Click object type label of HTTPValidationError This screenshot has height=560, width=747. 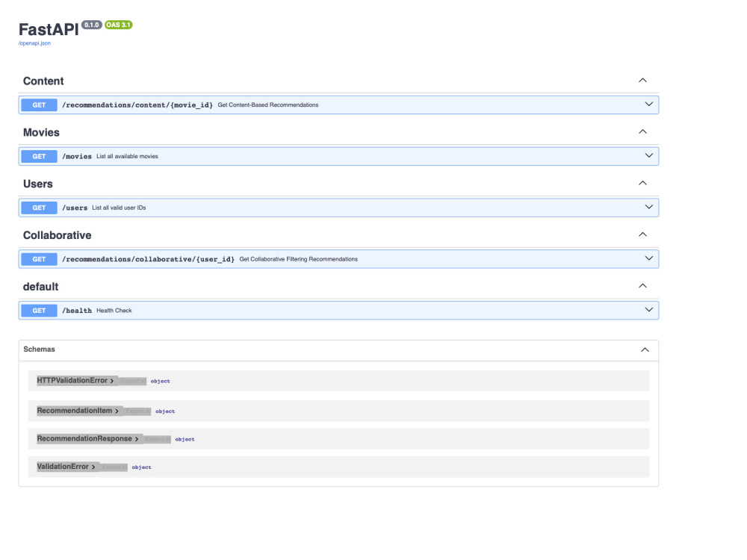click(161, 382)
